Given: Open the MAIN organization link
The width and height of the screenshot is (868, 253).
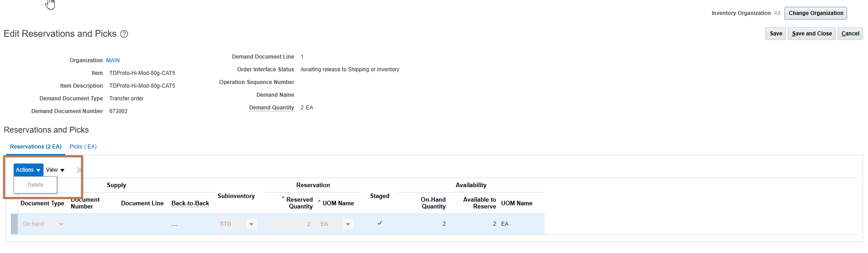Looking at the screenshot, I should pos(113,60).
